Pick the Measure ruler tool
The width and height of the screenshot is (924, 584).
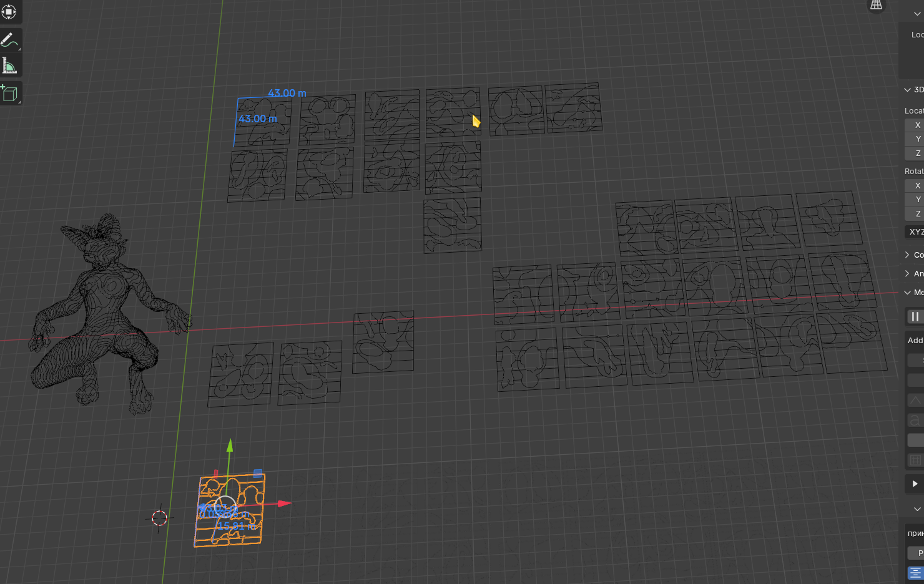(10, 66)
